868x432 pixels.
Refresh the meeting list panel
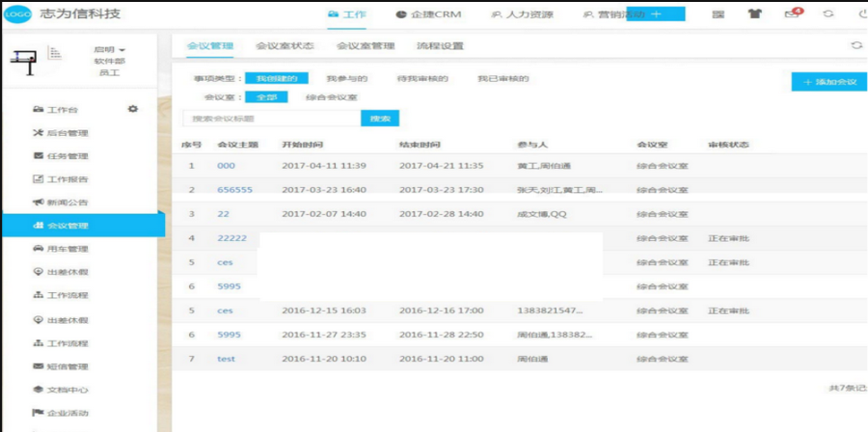(x=856, y=45)
